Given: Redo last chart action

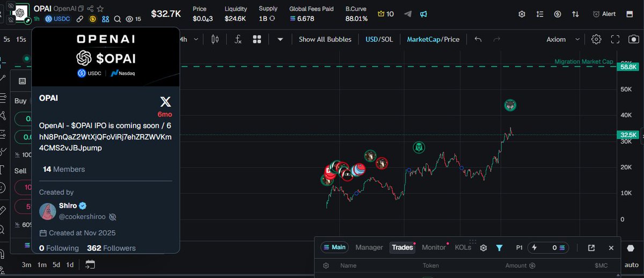Looking at the screenshot, I should [496, 39].
